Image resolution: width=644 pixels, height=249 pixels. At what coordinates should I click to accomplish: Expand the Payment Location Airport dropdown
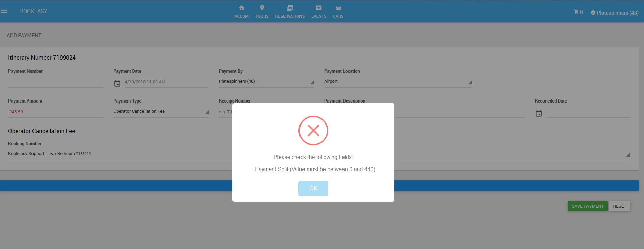pos(398,82)
